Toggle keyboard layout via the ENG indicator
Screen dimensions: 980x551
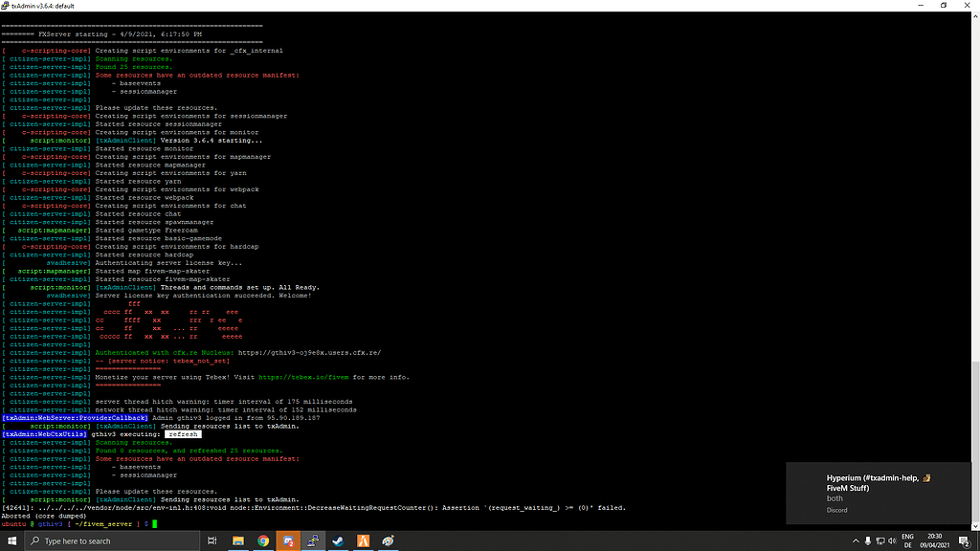pos(907,540)
